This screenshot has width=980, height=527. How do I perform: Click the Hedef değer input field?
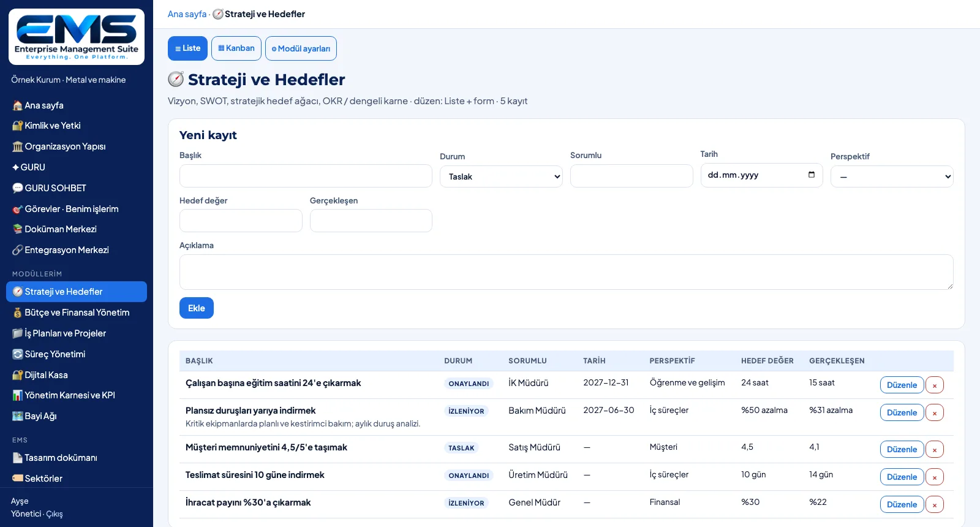(x=241, y=221)
